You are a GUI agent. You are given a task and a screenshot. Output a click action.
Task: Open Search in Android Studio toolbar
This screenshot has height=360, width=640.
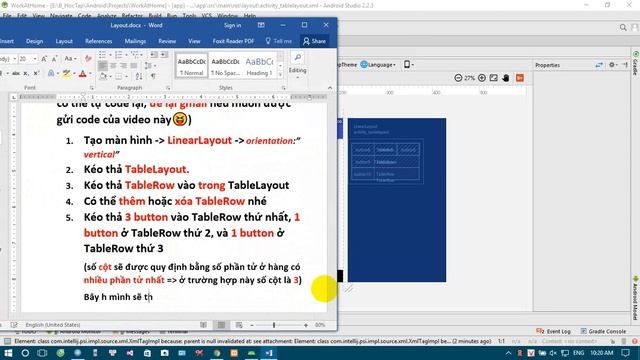tap(623, 27)
